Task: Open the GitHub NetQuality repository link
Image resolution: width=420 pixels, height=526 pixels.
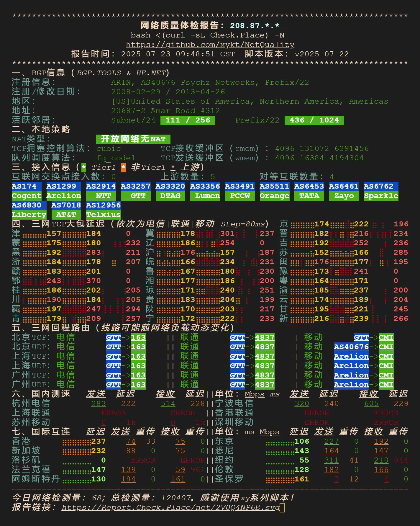Action: pos(210,45)
